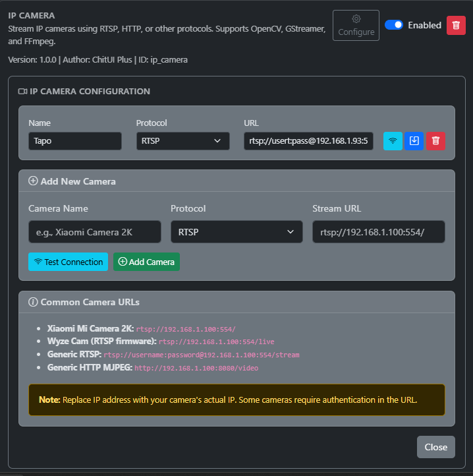Open the Tapo camera Protocol dropdown

click(x=182, y=141)
